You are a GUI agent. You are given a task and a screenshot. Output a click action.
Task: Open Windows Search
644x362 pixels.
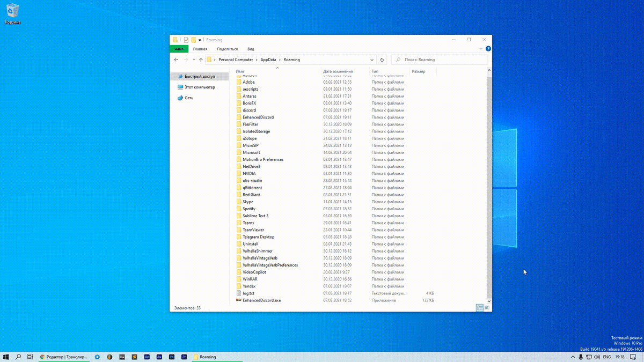click(18, 357)
